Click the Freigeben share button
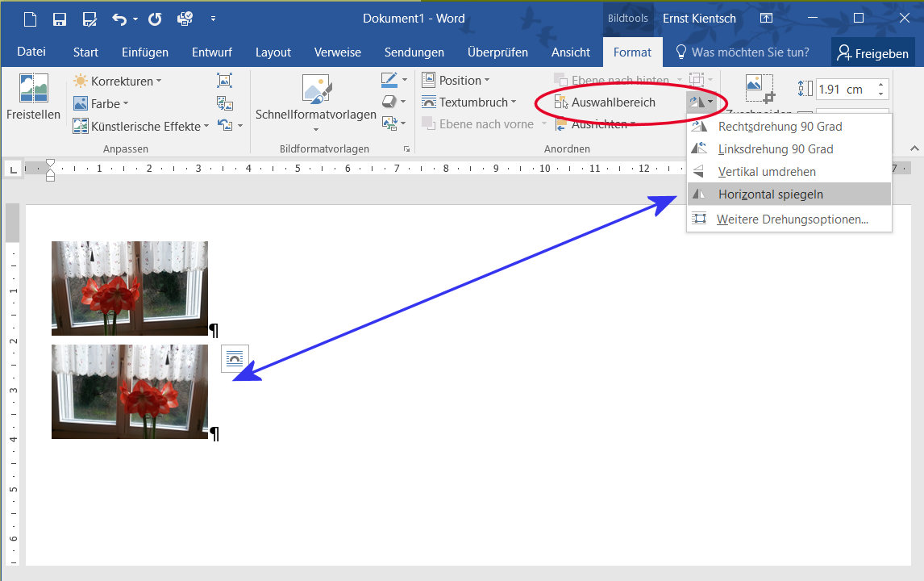This screenshot has height=581, width=924. [x=873, y=54]
